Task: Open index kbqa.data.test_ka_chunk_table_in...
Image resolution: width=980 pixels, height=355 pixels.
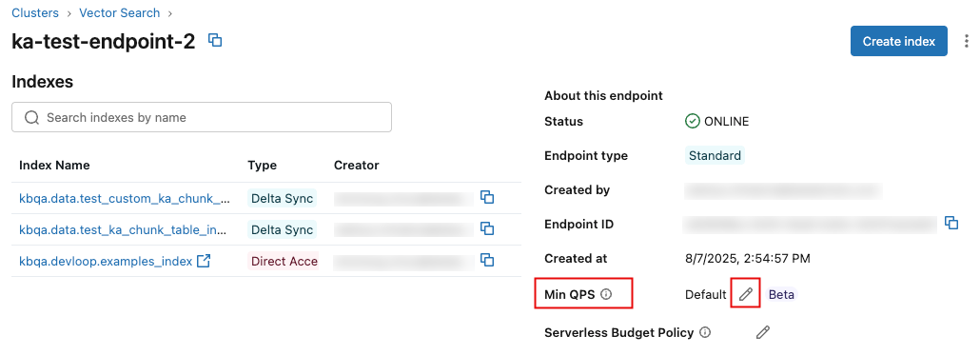Action: 123,230
